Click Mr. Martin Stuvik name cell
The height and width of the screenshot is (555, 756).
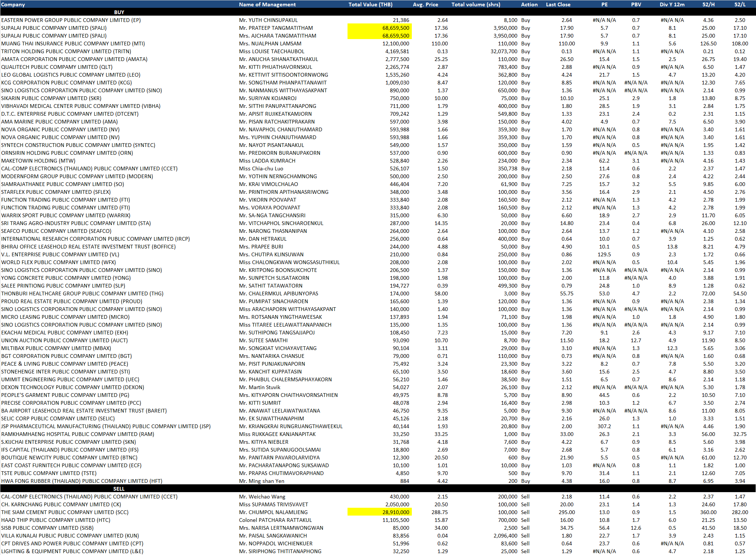click(259, 387)
